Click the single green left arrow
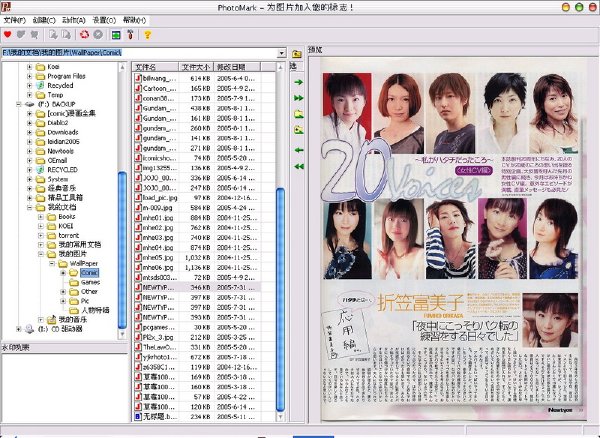 point(298,150)
